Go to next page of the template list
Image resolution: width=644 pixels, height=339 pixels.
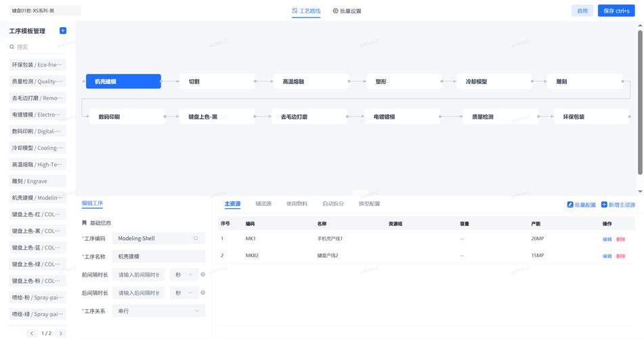click(61, 333)
